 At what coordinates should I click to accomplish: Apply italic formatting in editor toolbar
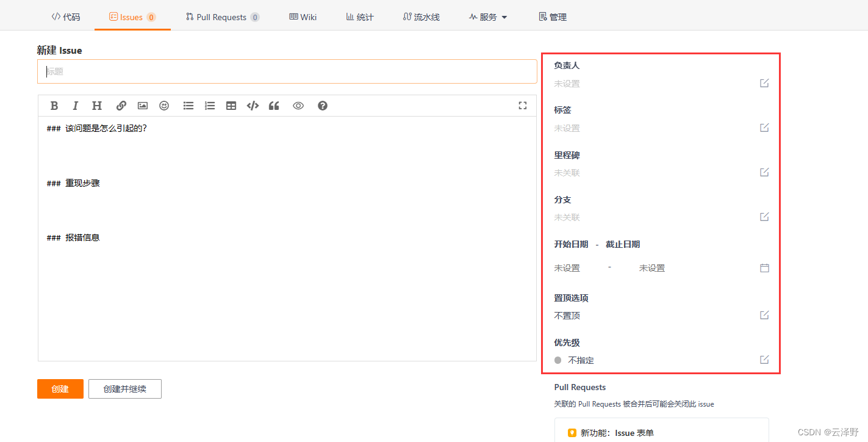tap(75, 106)
